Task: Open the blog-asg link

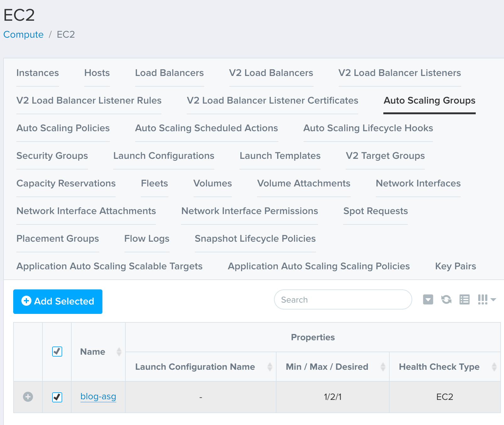Action: [x=98, y=396]
